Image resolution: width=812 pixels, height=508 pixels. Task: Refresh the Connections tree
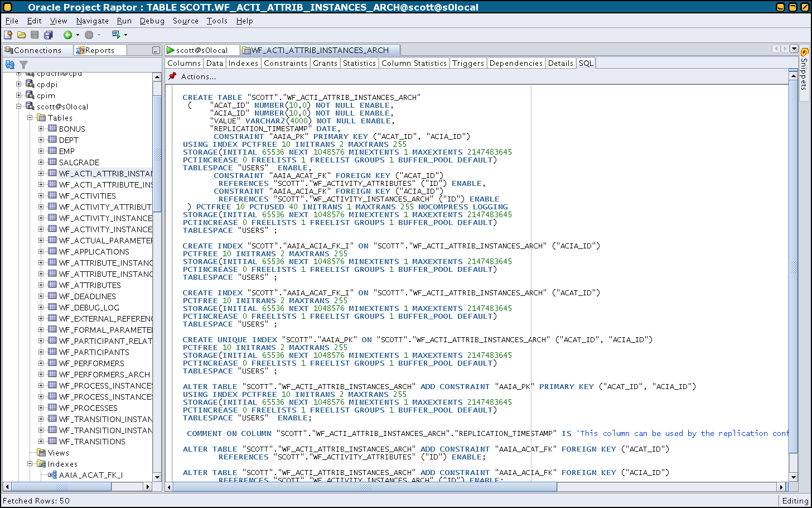tap(9, 65)
